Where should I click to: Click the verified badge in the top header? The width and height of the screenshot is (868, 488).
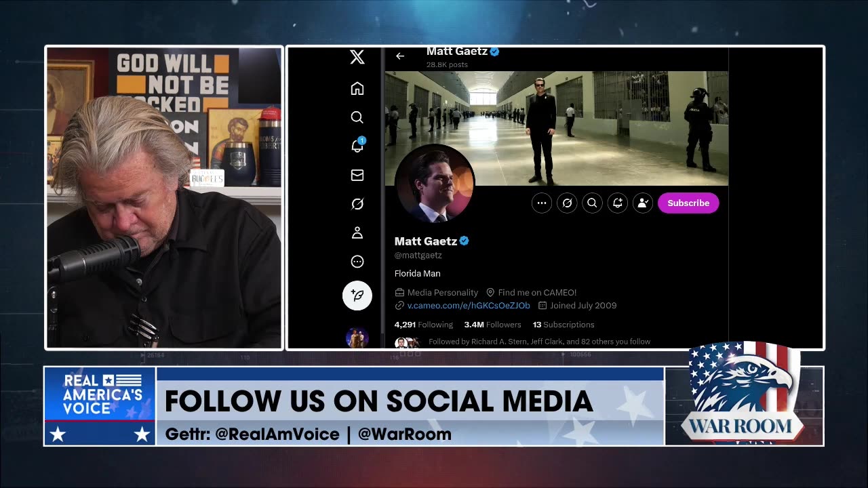pyautogui.click(x=495, y=52)
